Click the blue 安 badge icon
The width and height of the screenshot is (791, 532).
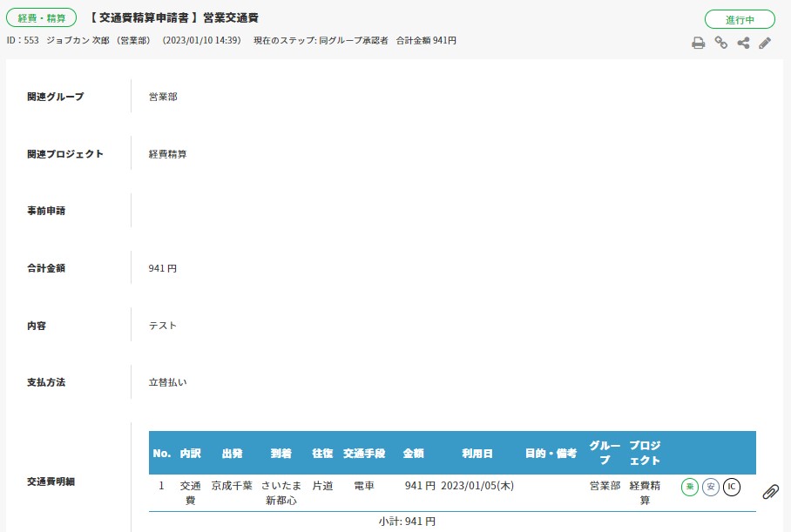coord(711,487)
